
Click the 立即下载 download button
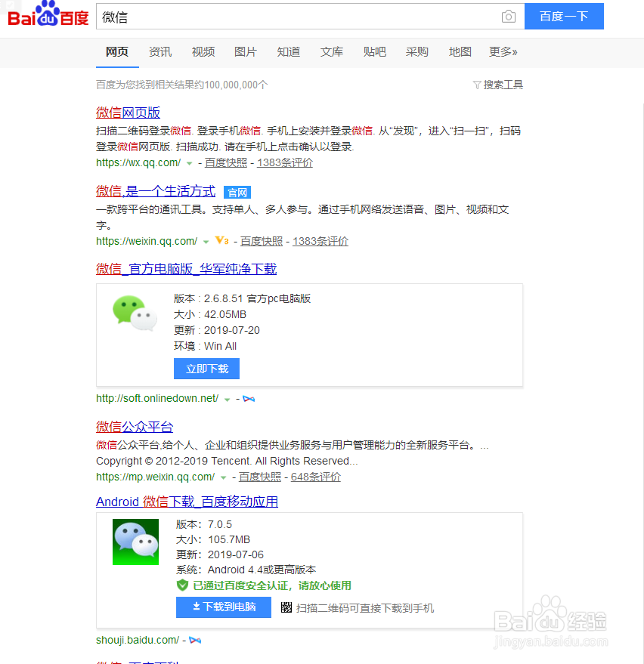(x=206, y=369)
